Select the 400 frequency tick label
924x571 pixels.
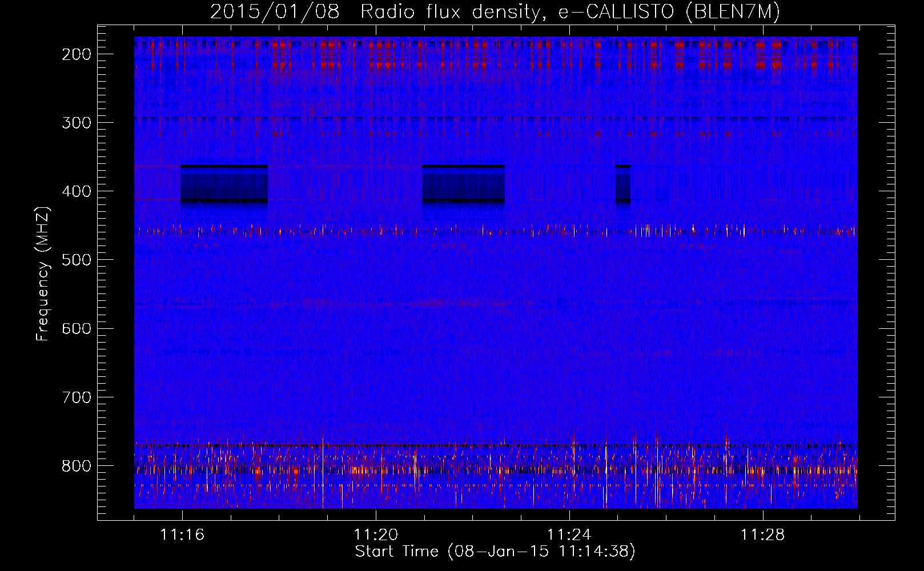tap(77, 191)
